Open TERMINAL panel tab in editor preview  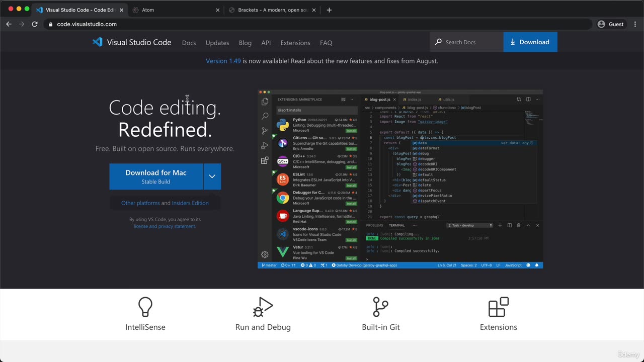click(x=396, y=225)
